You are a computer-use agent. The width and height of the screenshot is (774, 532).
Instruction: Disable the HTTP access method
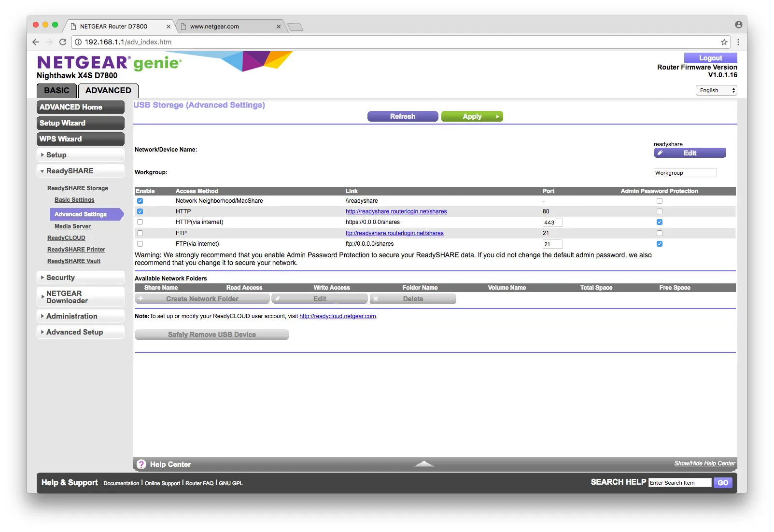[x=140, y=211]
